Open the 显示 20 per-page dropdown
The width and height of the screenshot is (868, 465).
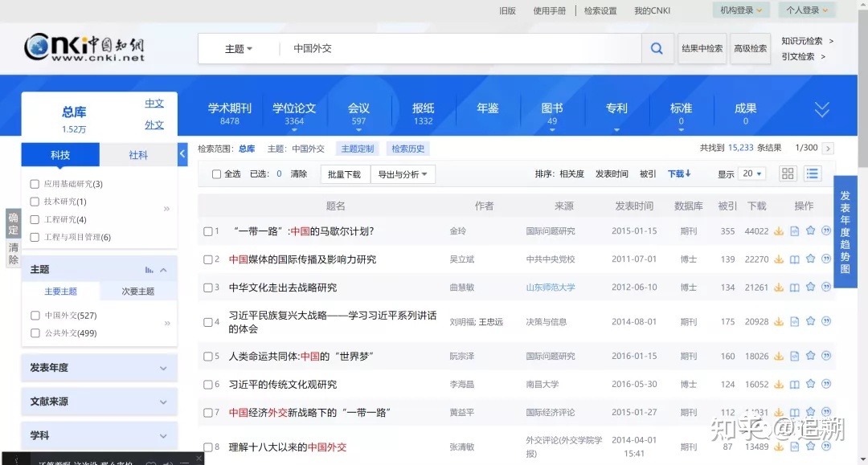752,173
